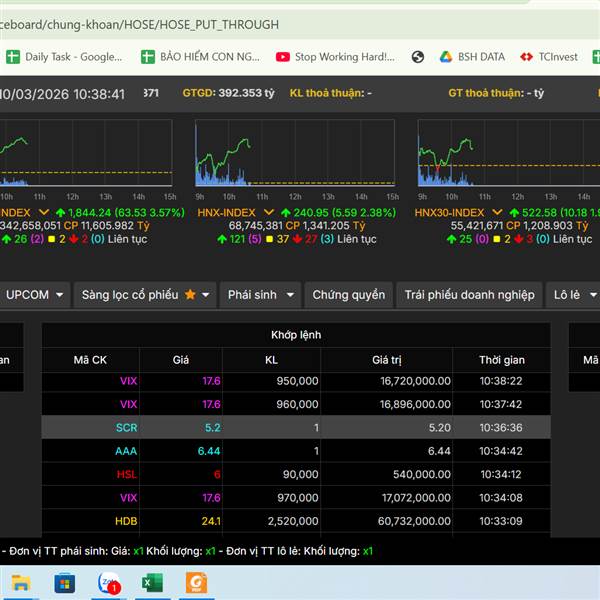
Task: Switch to Trái phiếu doanh nghiệp tab
Action: 470,295
